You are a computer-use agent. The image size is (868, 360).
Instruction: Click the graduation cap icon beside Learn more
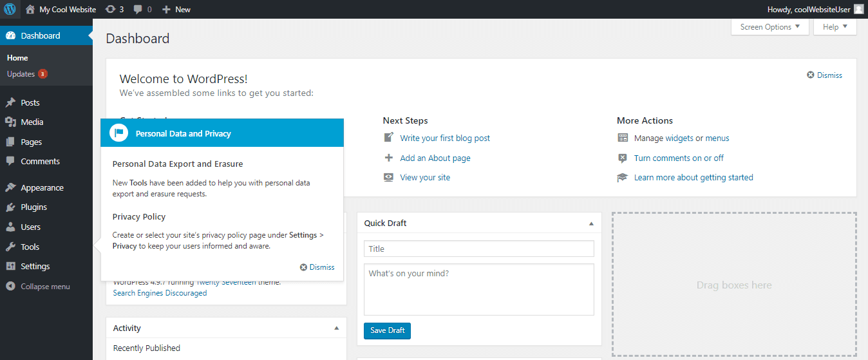coord(623,177)
